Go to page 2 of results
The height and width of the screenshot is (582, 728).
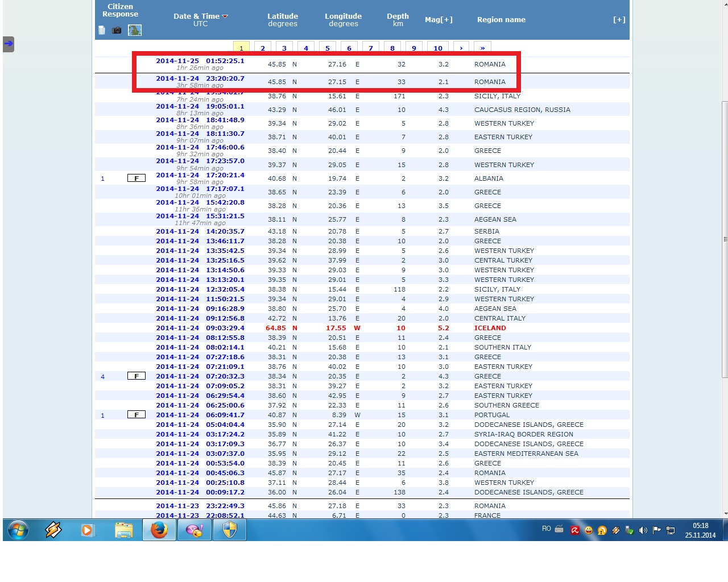(x=263, y=48)
